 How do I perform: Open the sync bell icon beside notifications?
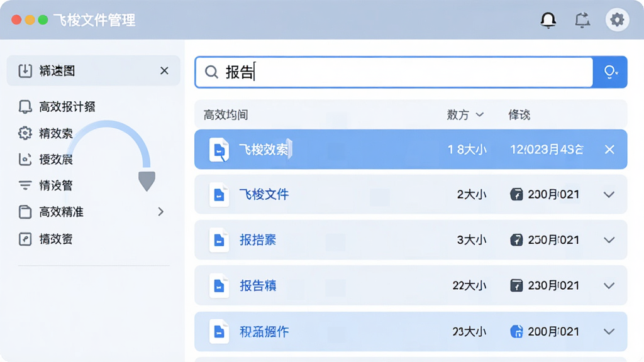pyautogui.click(x=582, y=19)
